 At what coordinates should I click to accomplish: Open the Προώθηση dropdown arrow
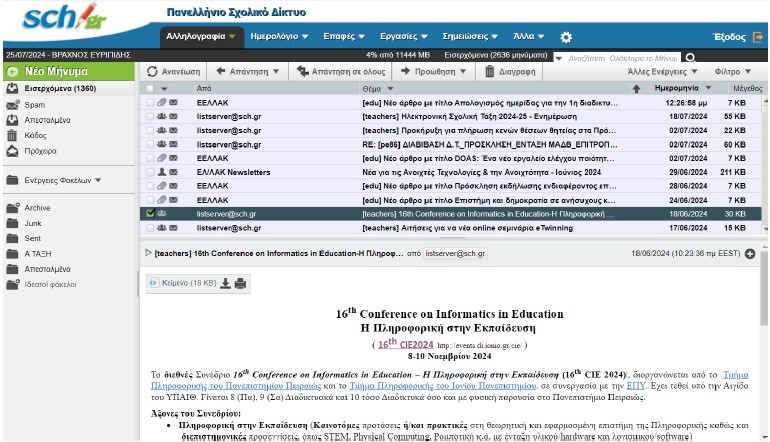click(463, 72)
